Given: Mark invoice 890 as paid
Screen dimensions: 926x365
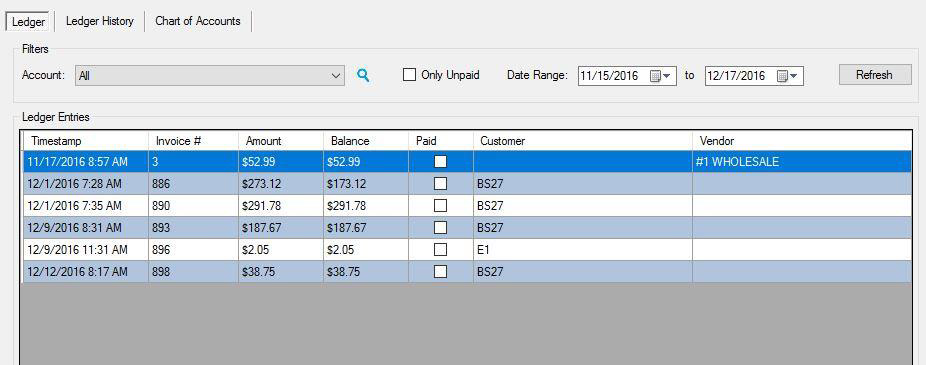Looking at the screenshot, I should 441,206.
